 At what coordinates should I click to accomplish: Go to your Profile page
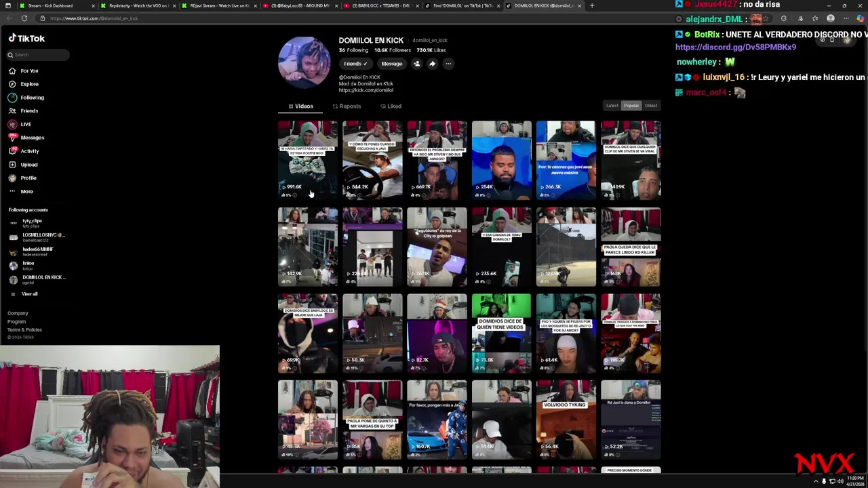pos(22,178)
